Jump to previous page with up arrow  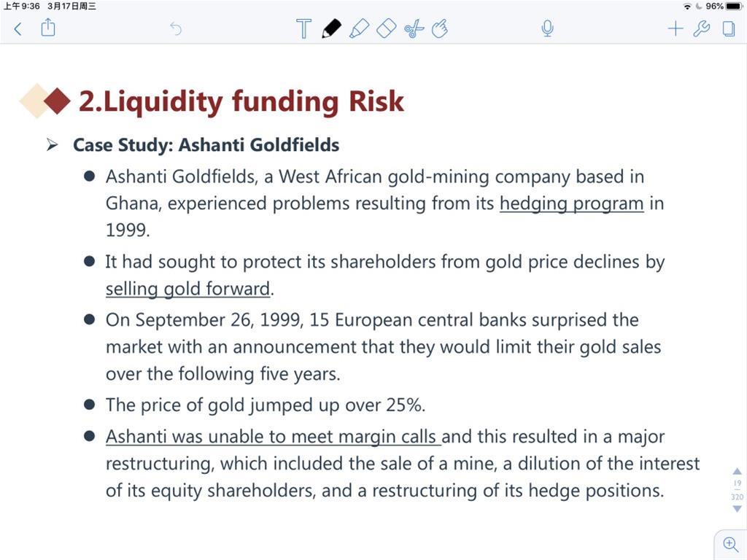(x=737, y=472)
